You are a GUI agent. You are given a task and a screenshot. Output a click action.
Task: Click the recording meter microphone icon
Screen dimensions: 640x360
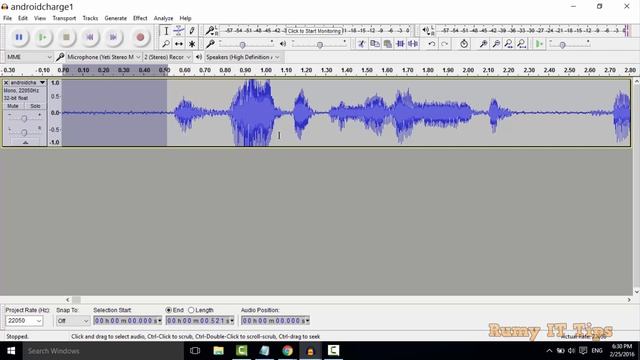(210, 30)
